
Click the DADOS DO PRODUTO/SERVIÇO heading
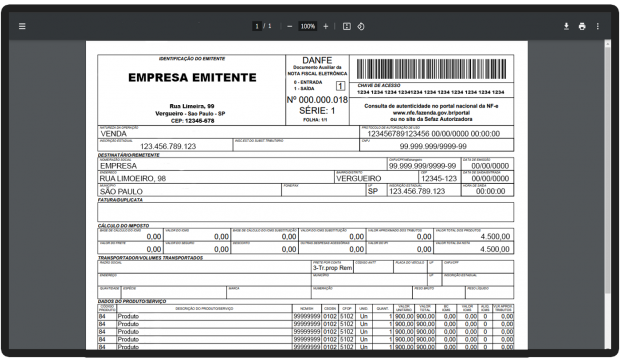click(132, 302)
